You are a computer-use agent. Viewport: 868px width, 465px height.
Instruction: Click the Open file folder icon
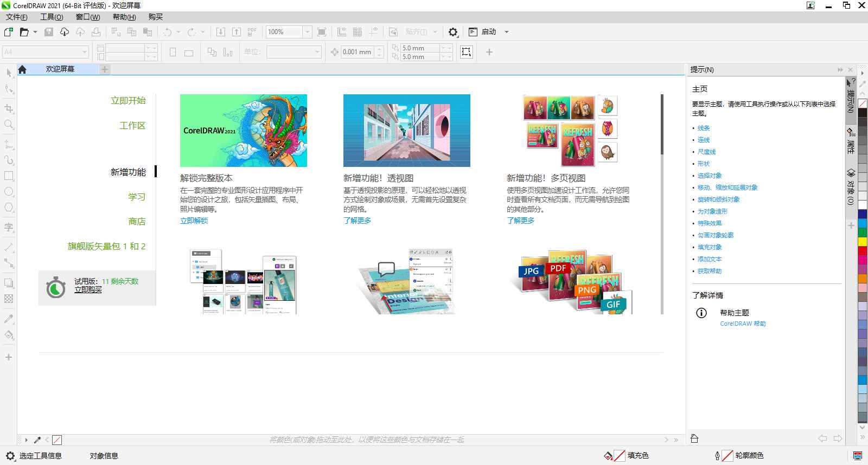point(24,32)
